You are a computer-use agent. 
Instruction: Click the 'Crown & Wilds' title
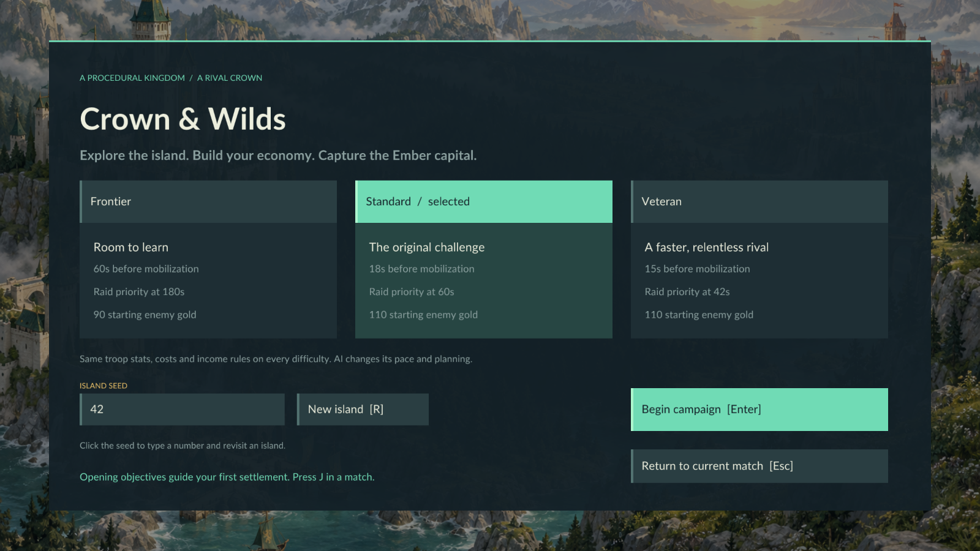pyautogui.click(x=183, y=119)
